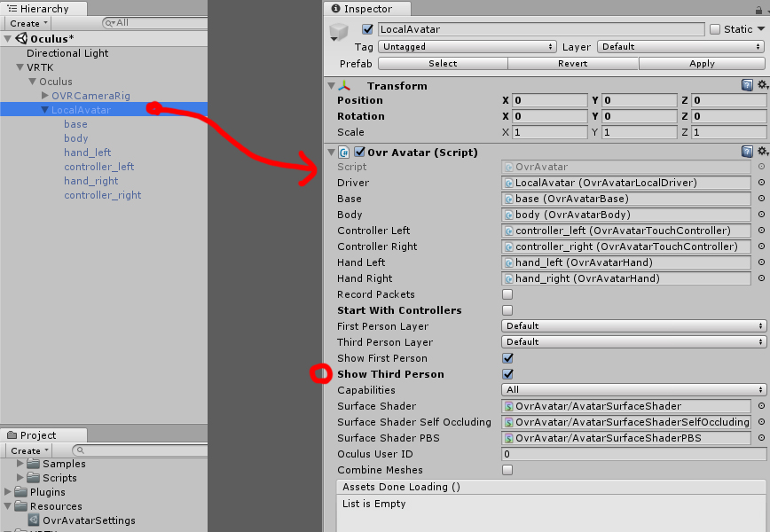Screen dimensions: 770x532
Task: Collapse the Transform component foldout
Action: click(x=332, y=86)
